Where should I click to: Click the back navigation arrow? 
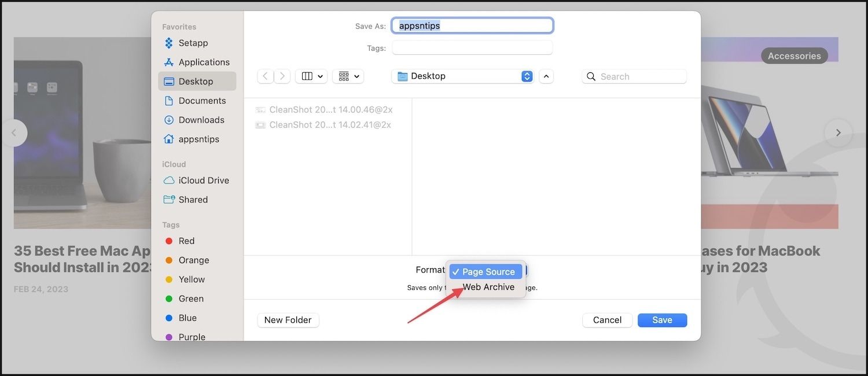tap(266, 76)
